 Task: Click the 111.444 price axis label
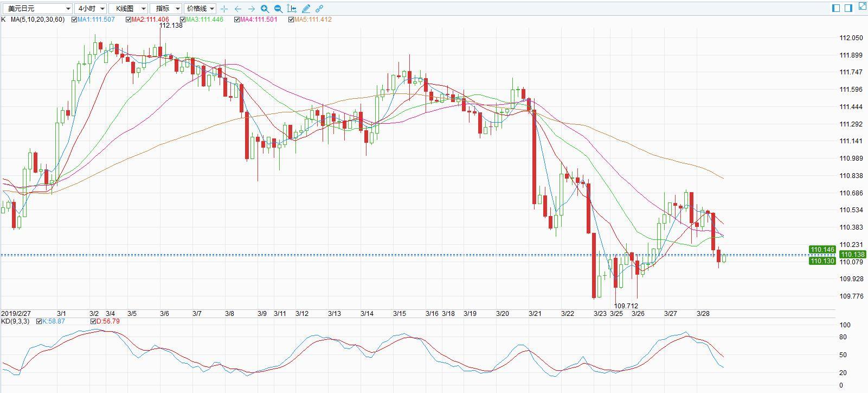click(x=851, y=107)
